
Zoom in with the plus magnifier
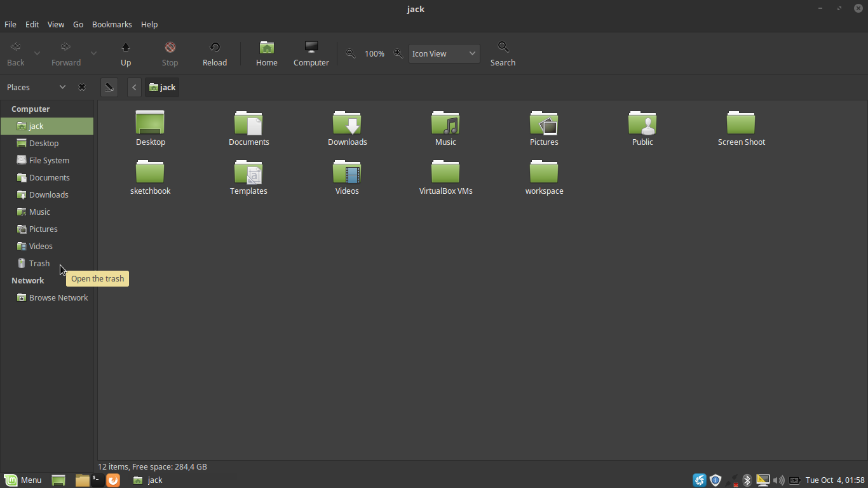click(398, 54)
